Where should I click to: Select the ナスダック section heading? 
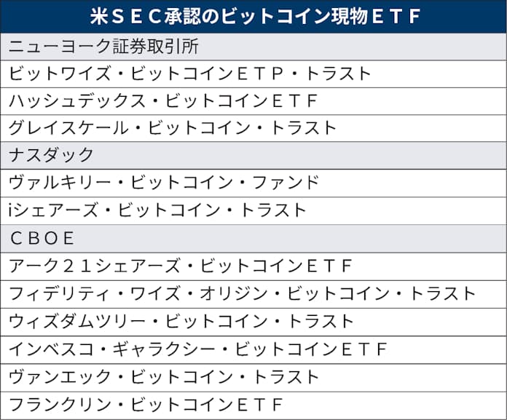pyautogui.click(x=52, y=155)
